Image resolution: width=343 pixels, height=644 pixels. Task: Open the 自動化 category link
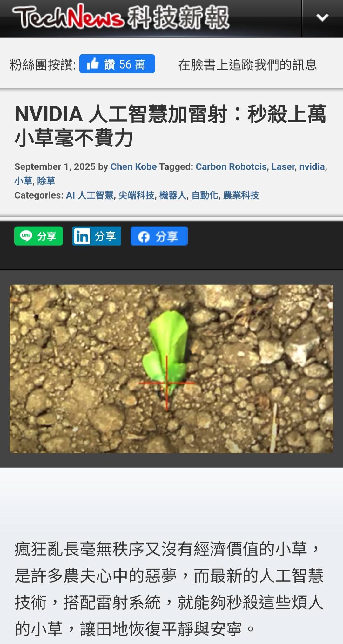pyautogui.click(x=205, y=195)
